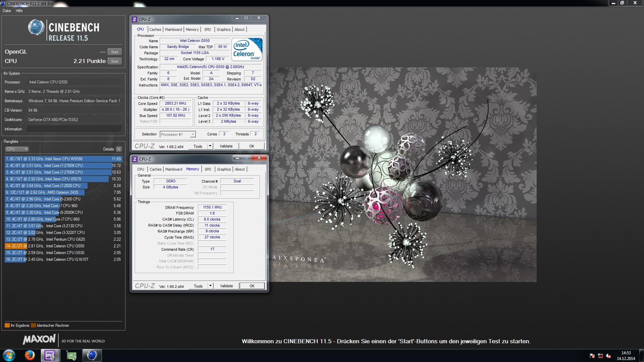Select the Pentium G620 ranking row
The height and width of the screenshot is (362, 644).
click(63, 239)
